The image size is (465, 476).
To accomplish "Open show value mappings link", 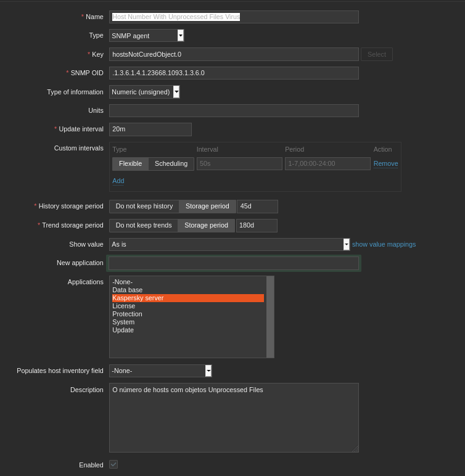I will coord(384,244).
